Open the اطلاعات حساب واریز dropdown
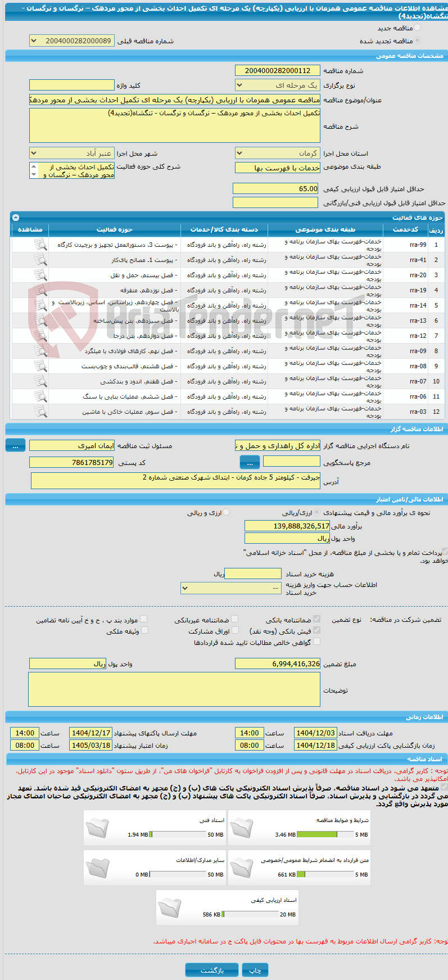The width and height of the screenshot is (448, 980). (x=231, y=588)
